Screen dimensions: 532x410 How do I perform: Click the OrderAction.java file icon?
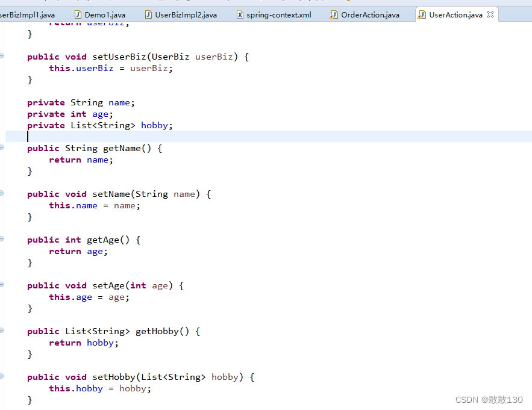[334, 14]
